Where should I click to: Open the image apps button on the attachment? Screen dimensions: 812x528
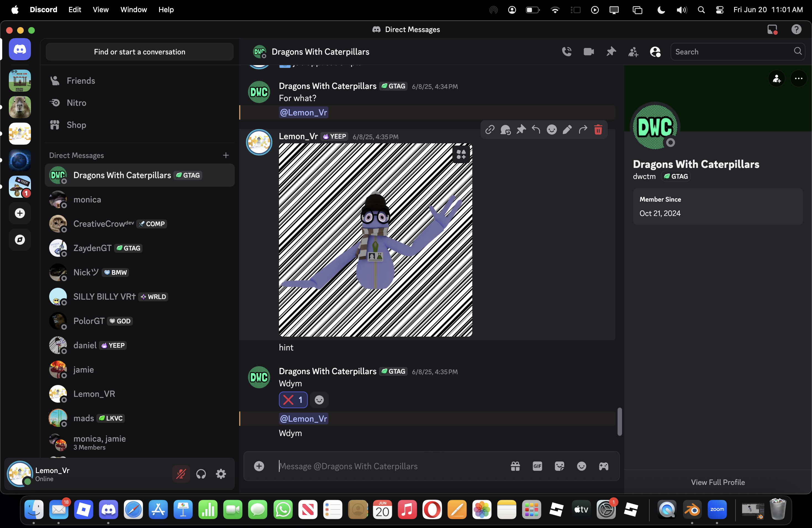pyautogui.click(x=461, y=155)
